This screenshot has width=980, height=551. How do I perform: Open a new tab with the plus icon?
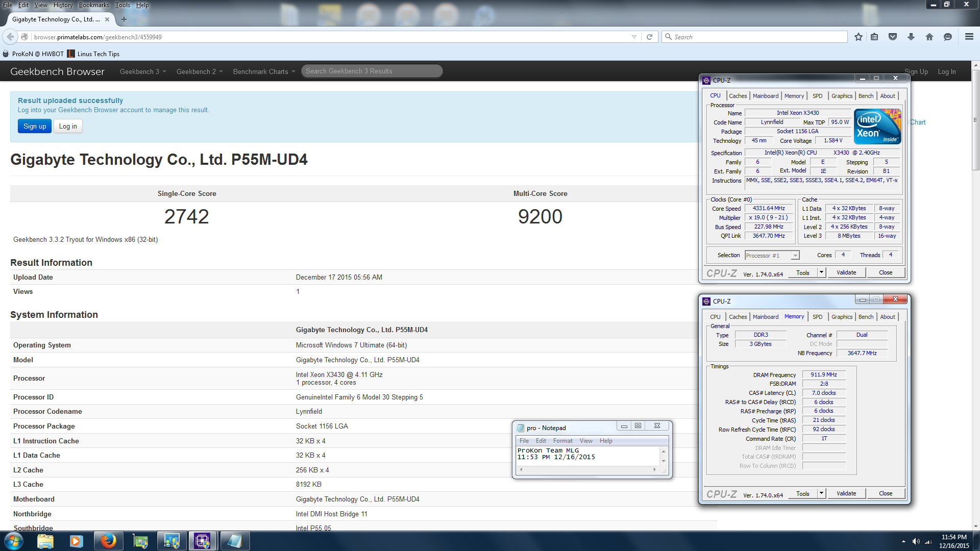(x=124, y=19)
